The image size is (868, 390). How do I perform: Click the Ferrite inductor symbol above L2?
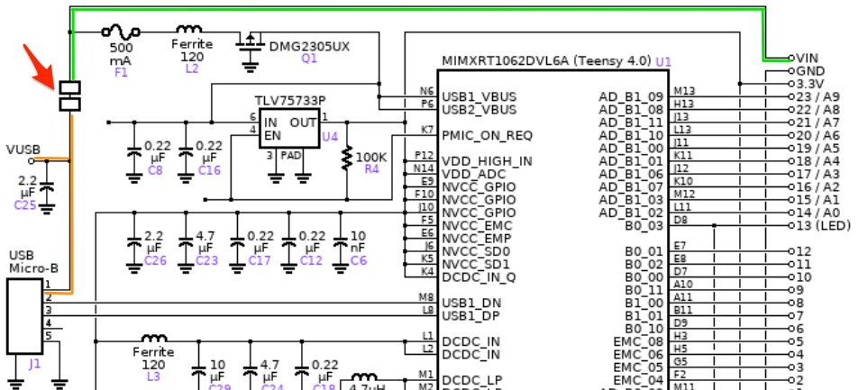(x=191, y=29)
